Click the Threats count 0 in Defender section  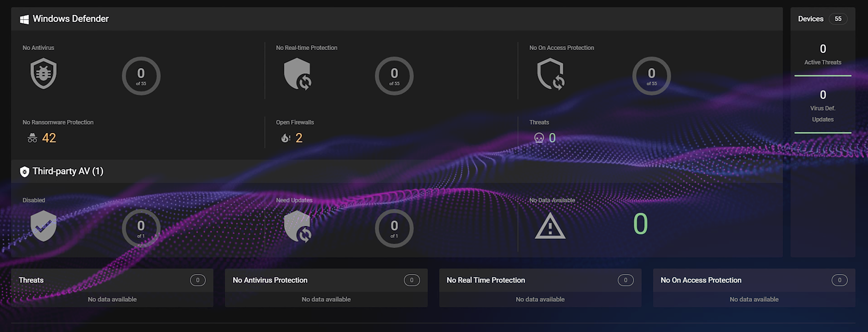[x=552, y=138]
